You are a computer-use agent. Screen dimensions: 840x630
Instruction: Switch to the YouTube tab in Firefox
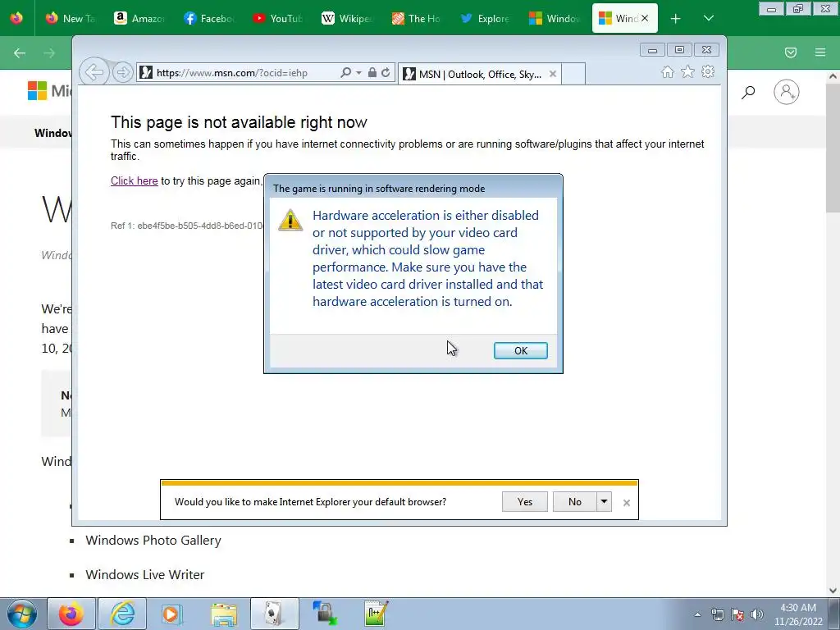[277, 18]
